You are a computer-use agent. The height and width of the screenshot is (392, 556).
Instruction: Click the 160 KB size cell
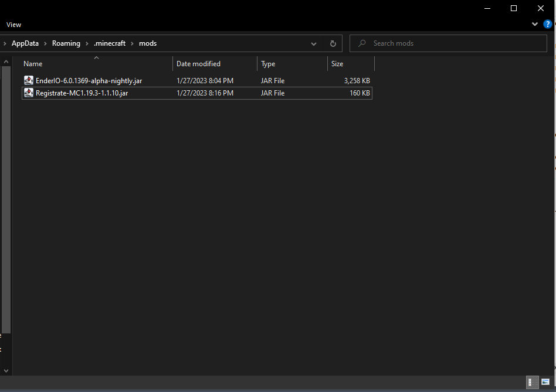[x=360, y=93]
